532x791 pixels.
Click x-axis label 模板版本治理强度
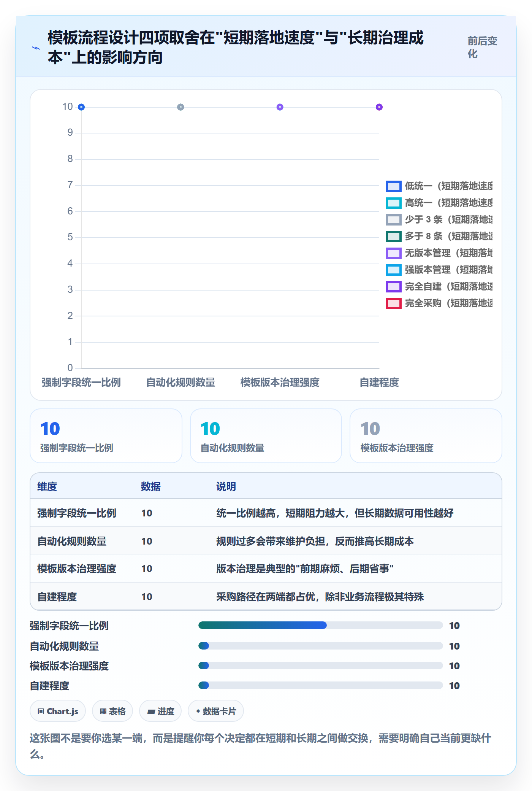[x=280, y=382]
